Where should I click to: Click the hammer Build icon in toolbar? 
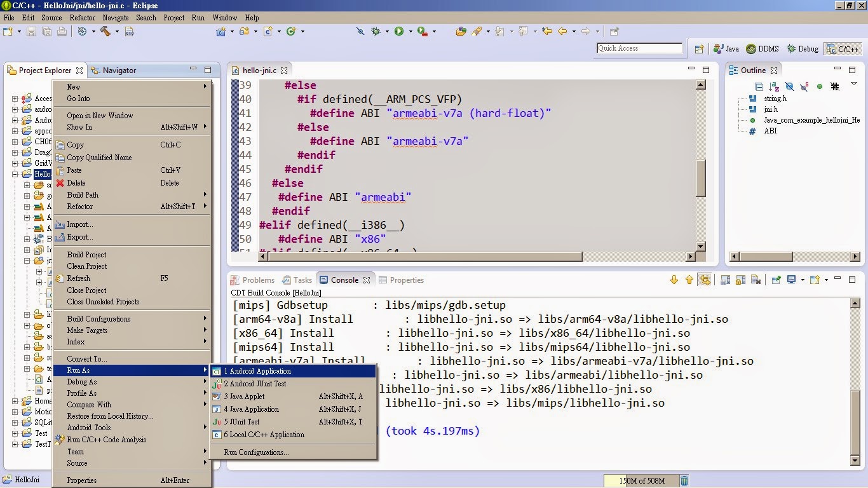click(105, 31)
